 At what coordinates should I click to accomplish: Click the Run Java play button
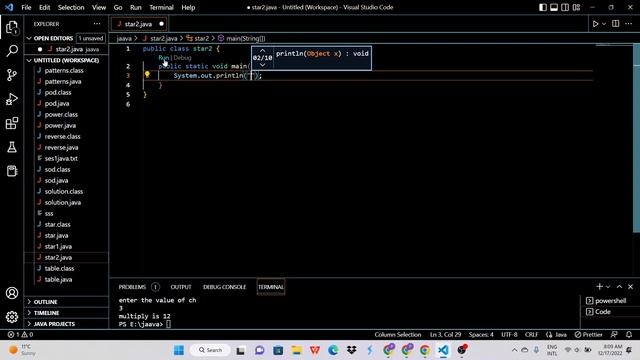tap(595, 24)
